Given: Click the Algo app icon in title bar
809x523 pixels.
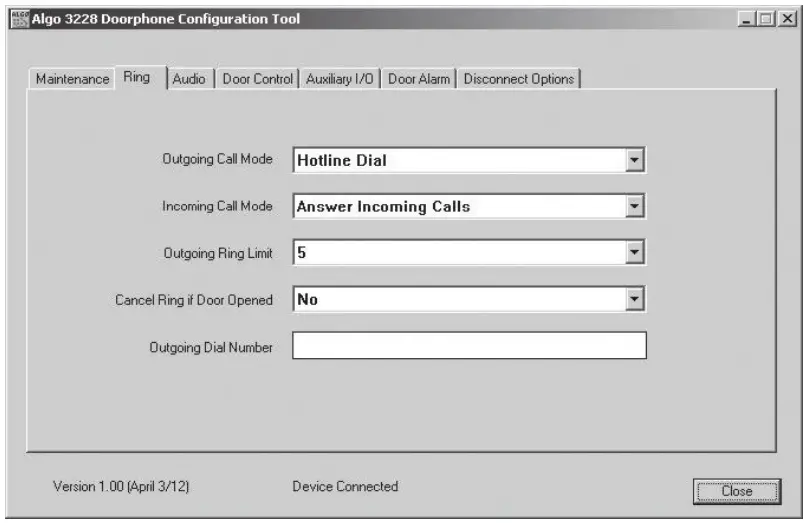Looking at the screenshot, I should click(20, 19).
